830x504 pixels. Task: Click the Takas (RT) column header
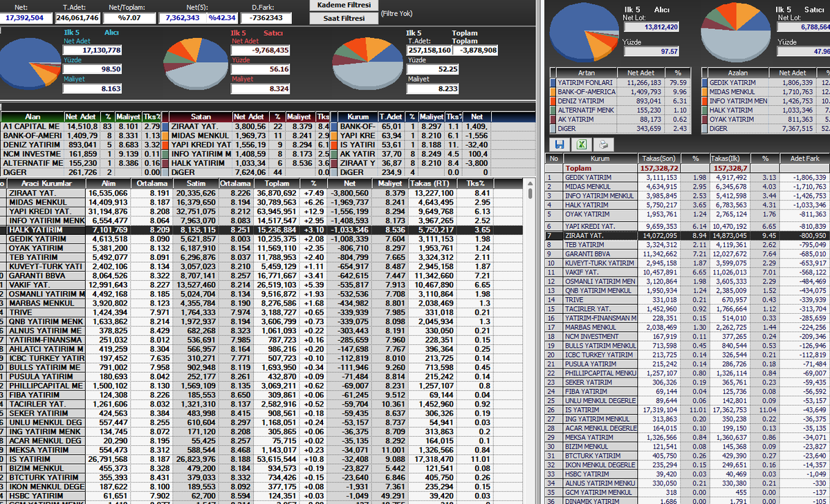pos(431,183)
